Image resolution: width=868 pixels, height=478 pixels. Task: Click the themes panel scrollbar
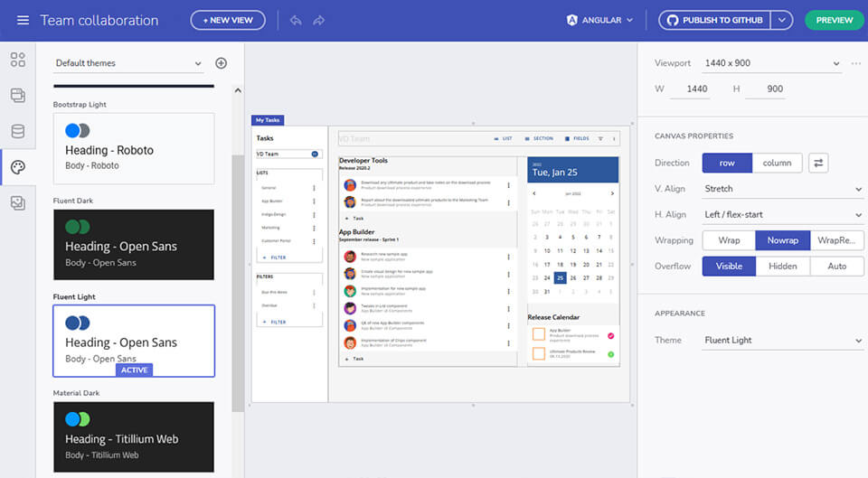[238, 283]
